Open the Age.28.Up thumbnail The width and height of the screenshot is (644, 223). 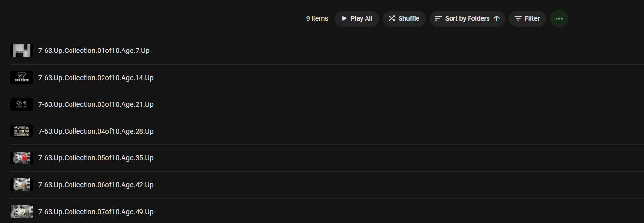(x=21, y=131)
